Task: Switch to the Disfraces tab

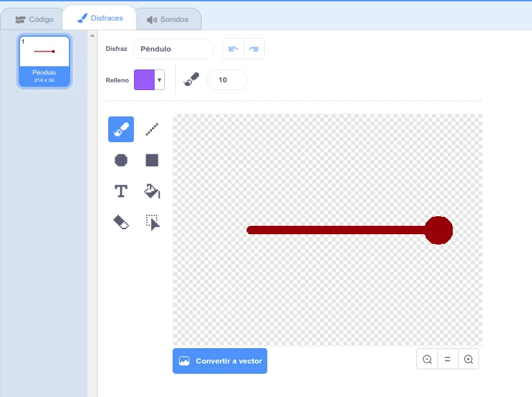Action: tap(100, 18)
